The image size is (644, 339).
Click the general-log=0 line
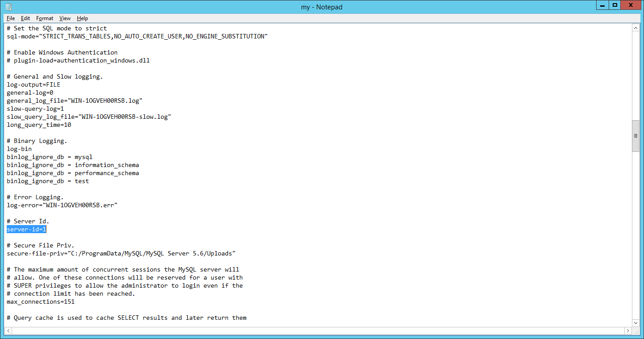tap(30, 92)
